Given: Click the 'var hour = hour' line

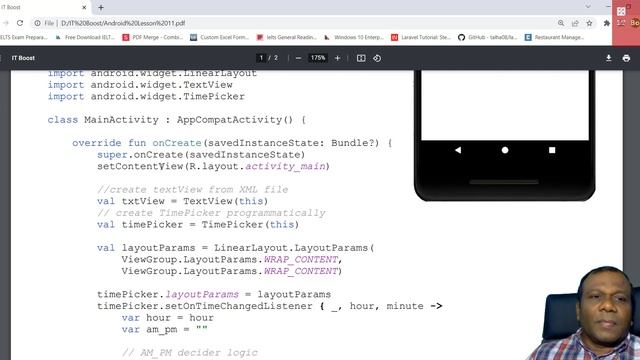Looking at the screenshot, I should (x=167, y=318).
